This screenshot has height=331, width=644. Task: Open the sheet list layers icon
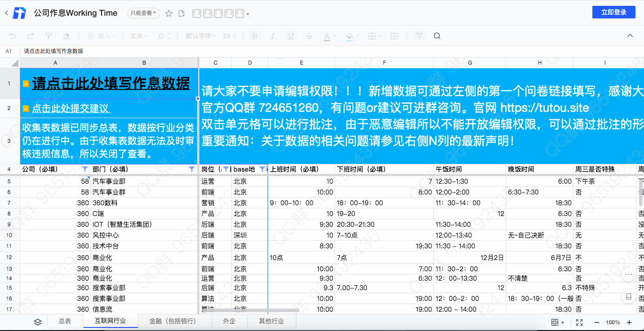point(38,322)
